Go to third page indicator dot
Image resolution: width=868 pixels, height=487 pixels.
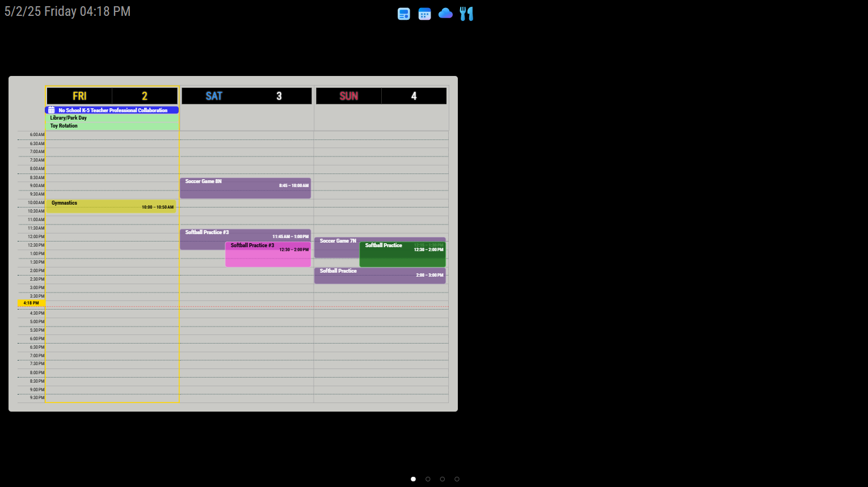(443, 479)
